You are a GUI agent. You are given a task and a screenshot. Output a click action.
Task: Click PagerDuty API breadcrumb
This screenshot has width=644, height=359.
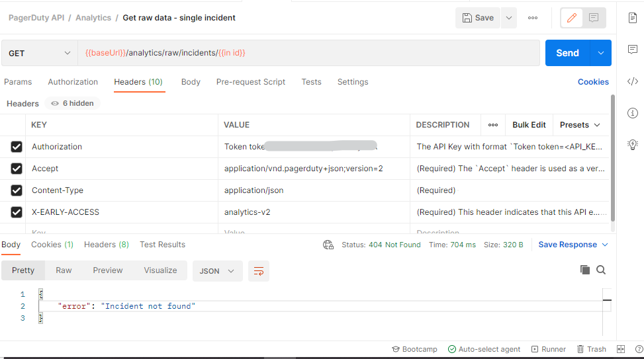[36, 18]
